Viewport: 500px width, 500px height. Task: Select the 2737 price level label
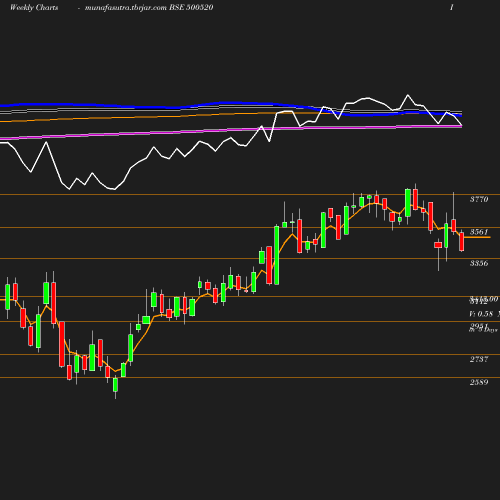point(479,359)
